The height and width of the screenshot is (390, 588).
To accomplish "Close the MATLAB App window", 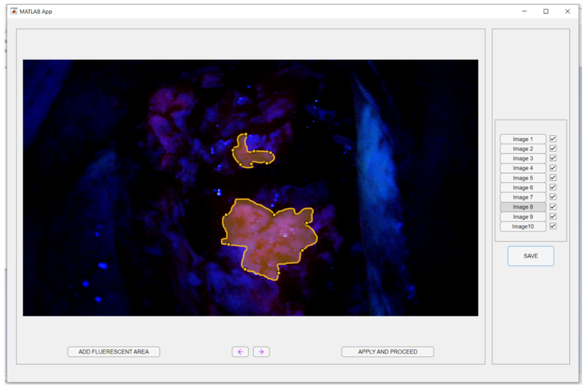I will tap(567, 11).
